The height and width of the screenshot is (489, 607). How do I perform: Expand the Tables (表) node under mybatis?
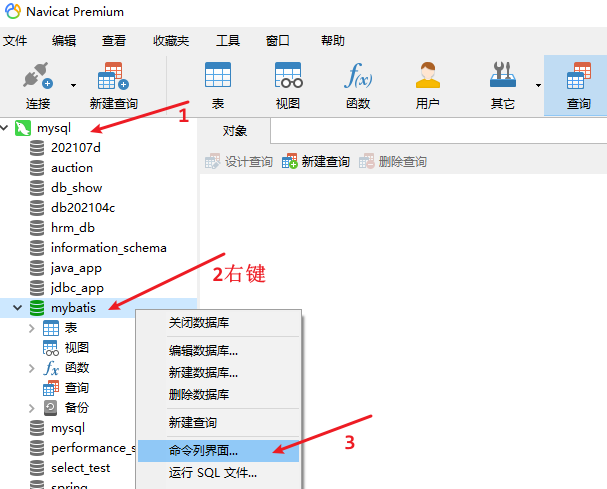pyautogui.click(x=32, y=328)
